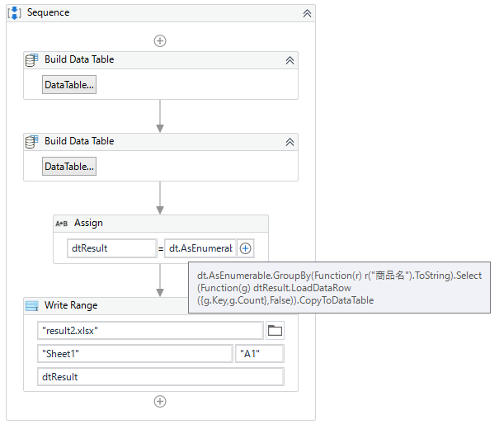Edit the dtResult data table field in Write Range
The width and height of the screenshot is (499, 448).
click(161, 377)
